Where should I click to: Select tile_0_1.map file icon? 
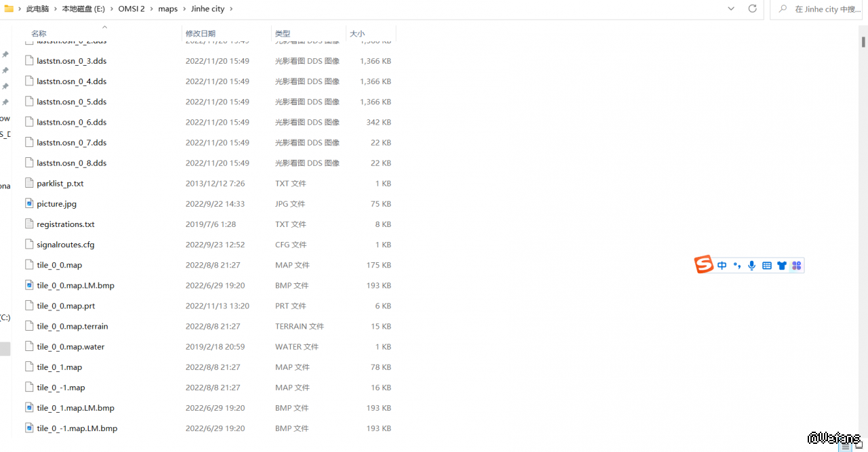(x=29, y=367)
